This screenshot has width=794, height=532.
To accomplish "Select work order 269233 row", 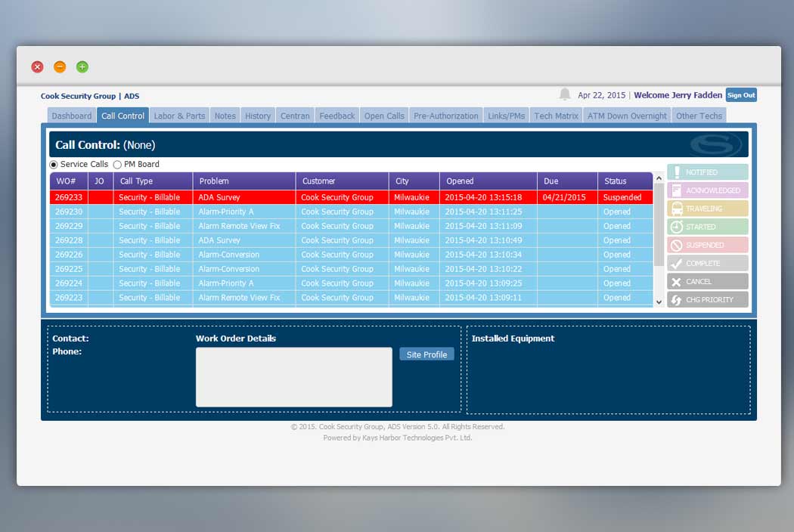I will (x=352, y=197).
